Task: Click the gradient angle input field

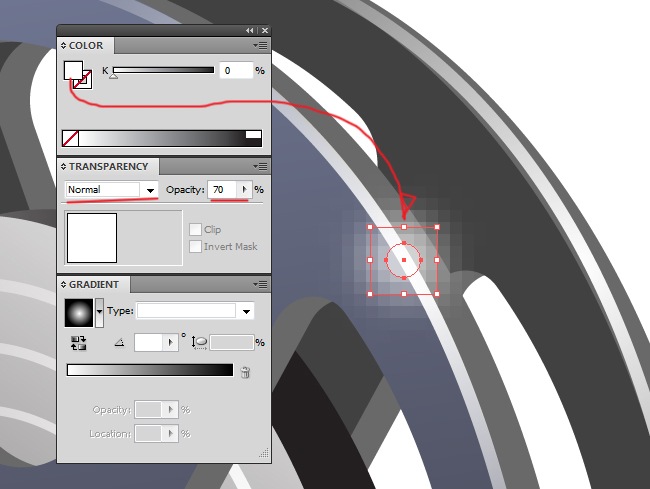Action: pyautogui.click(x=148, y=343)
